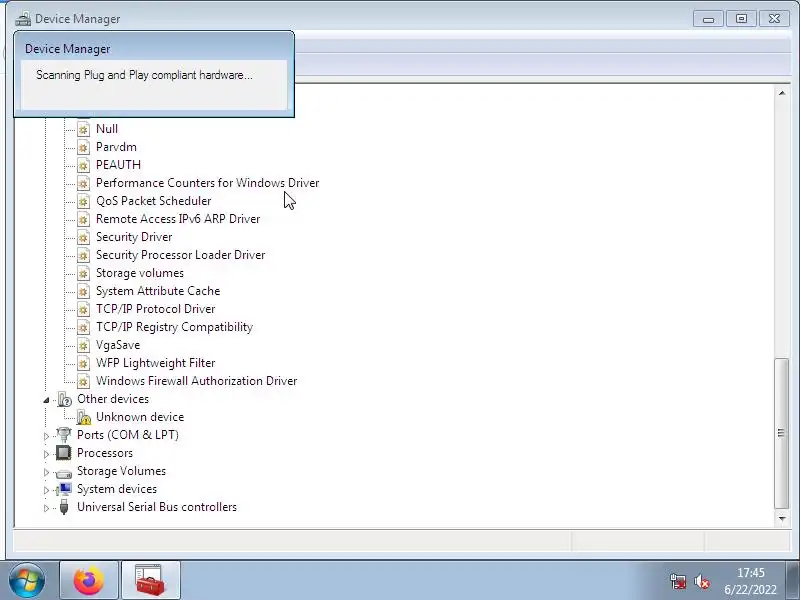Click the Windows Firewall Authorization Driver icon
The image size is (800, 600).
pyautogui.click(x=83, y=381)
